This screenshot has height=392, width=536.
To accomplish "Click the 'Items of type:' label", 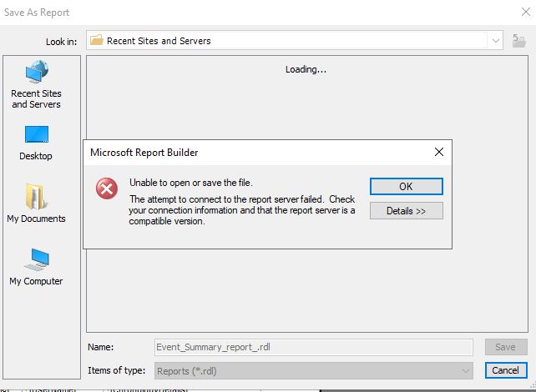I will [x=116, y=370].
